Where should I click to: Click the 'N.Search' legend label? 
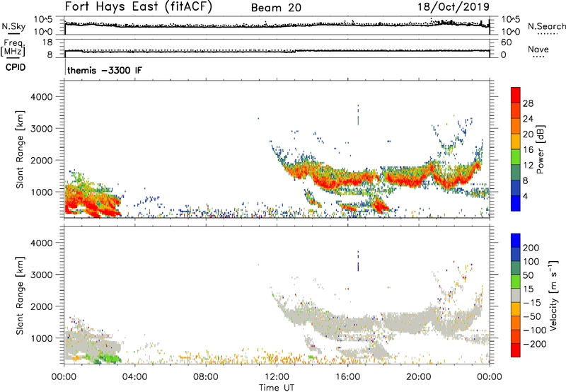[547, 26]
